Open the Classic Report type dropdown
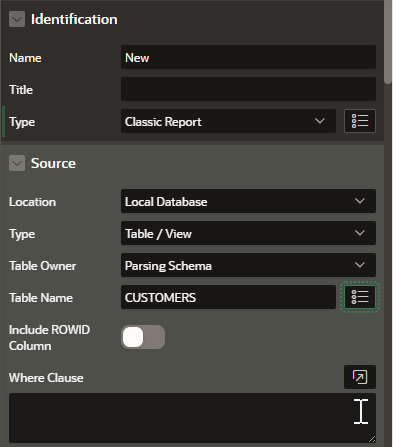Viewport: 393px width, 447px height. point(228,121)
